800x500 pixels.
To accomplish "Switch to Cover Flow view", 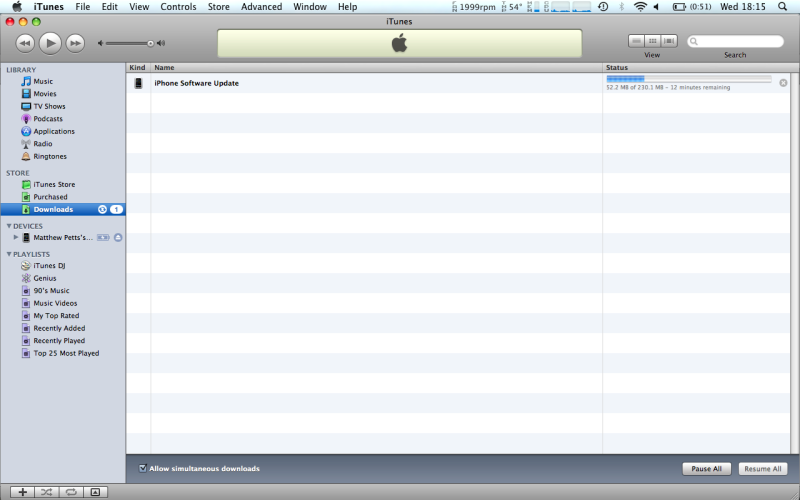I will click(x=669, y=41).
